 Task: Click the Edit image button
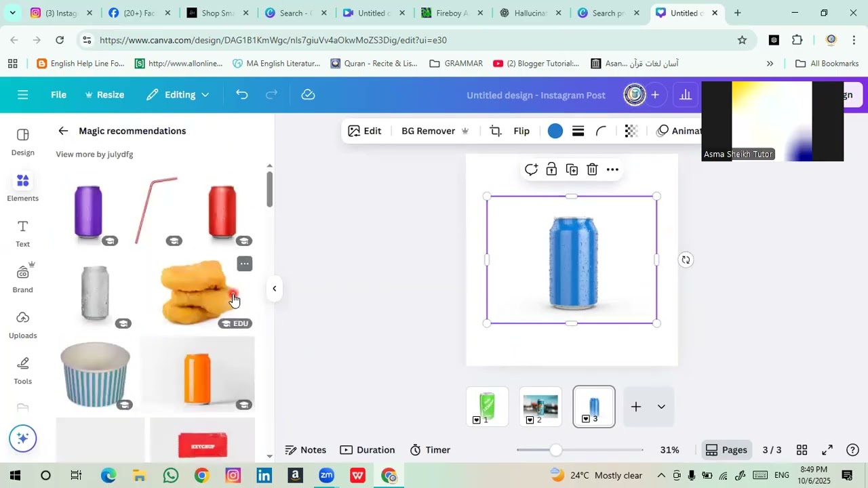click(365, 131)
